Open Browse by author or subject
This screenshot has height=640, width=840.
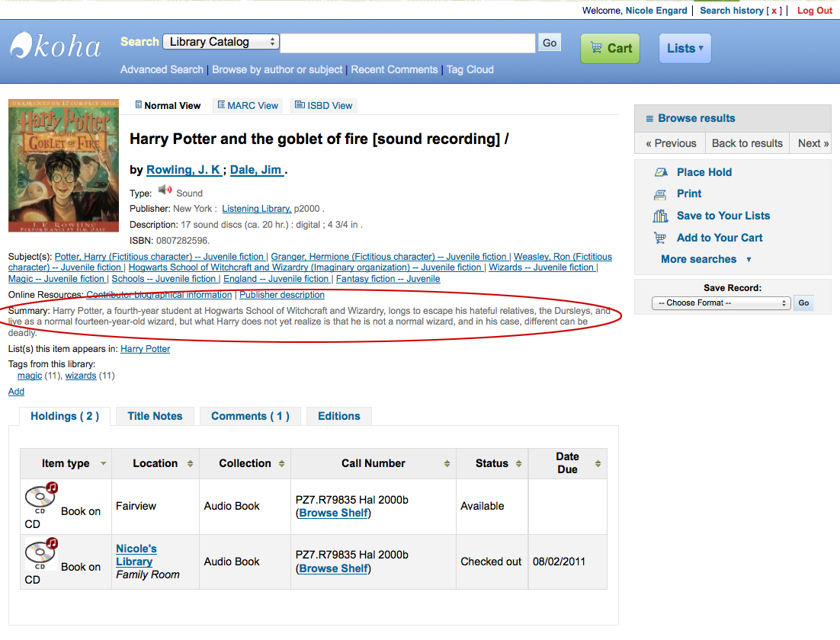pos(277,69)
